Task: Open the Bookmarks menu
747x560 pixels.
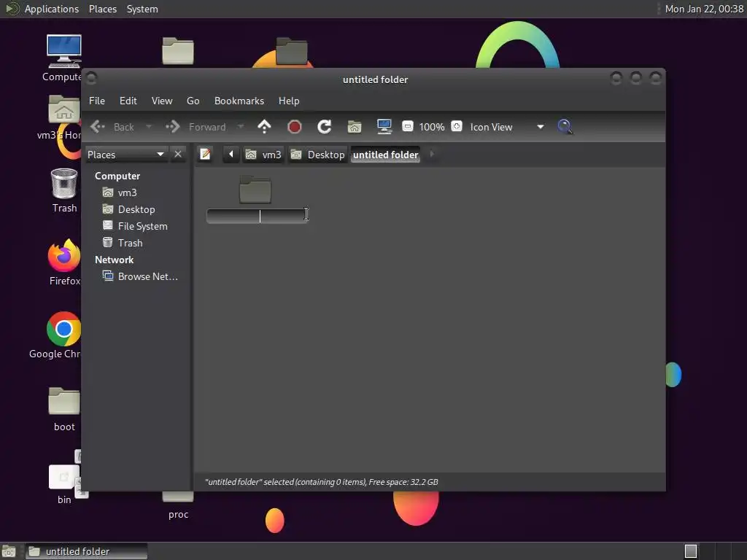Action: pos(239,101)
